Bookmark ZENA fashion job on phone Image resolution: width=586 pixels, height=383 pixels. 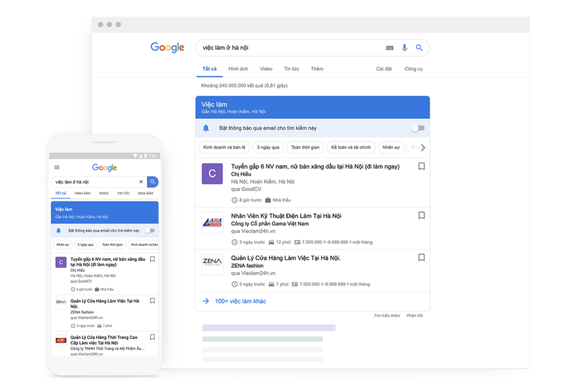pos(152,300)
